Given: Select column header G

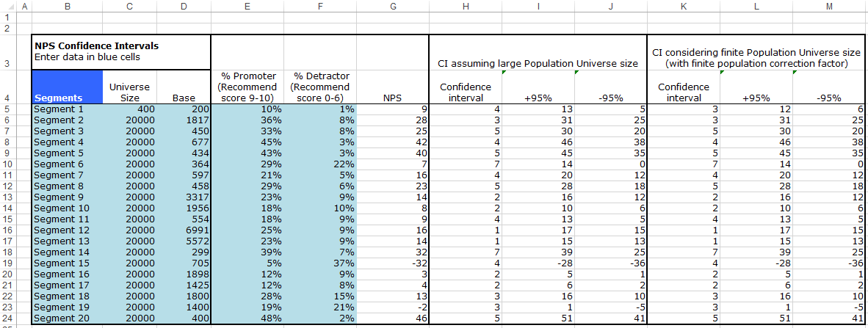Looking at the screenshot, I should (x=393, y=6).
